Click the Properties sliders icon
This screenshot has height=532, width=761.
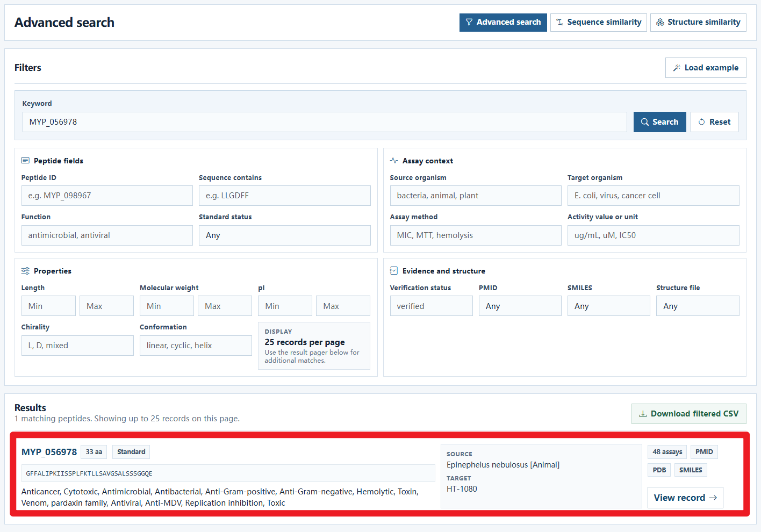point(25,271)
